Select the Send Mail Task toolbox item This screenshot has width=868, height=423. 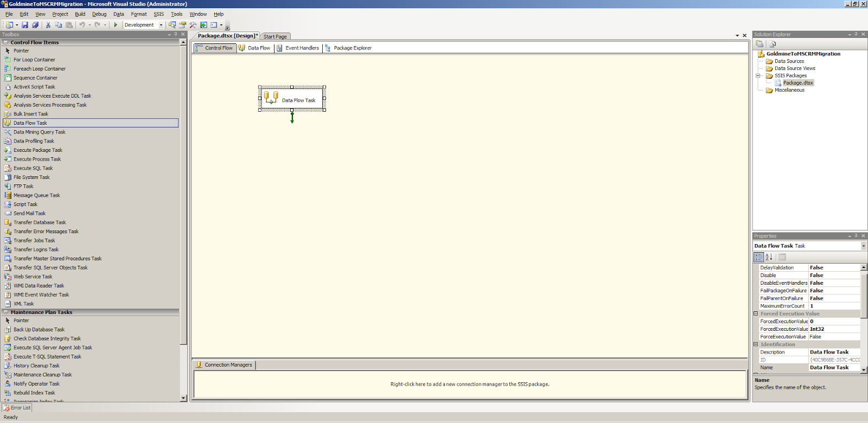point(91,214)
